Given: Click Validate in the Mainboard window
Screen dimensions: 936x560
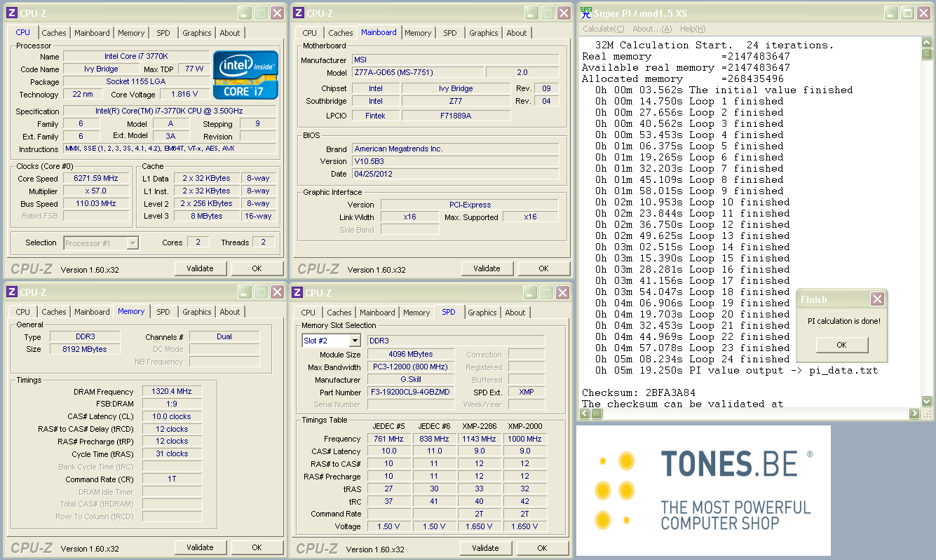Looking at the screenshot, I should coord(487,268).
